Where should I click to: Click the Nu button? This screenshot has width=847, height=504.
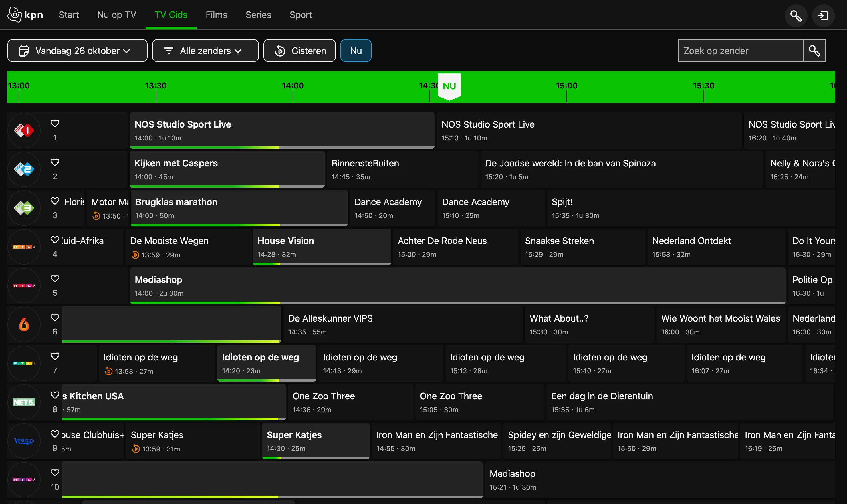tap(356, 51)
